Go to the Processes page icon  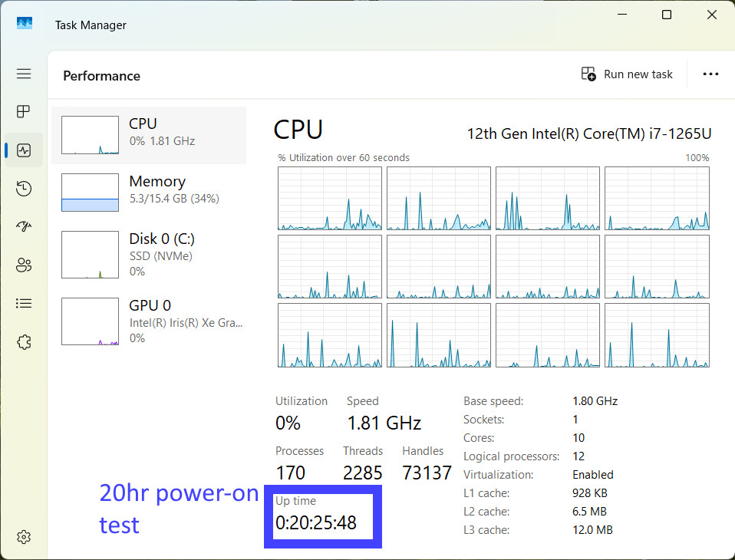[24, 111]
